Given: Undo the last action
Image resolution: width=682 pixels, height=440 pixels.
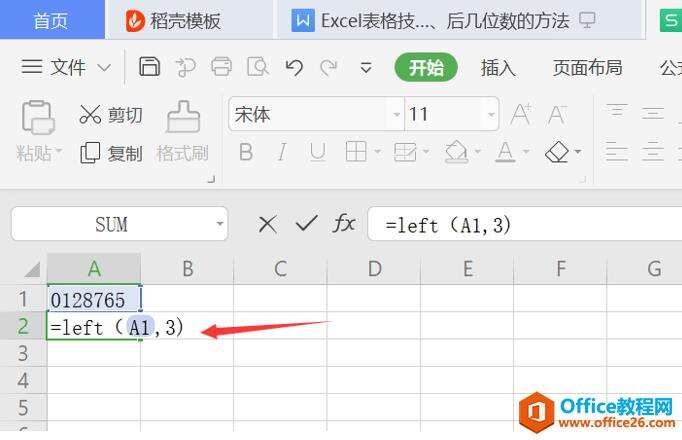Looking at the screenshot, I should point(294,67).
